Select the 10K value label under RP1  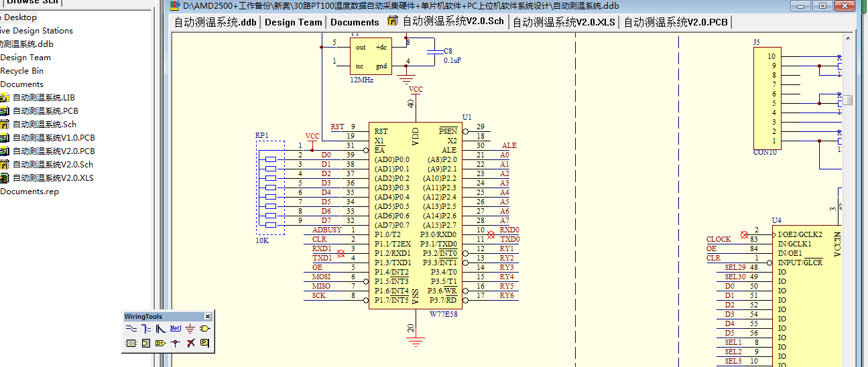coord(262,240)
